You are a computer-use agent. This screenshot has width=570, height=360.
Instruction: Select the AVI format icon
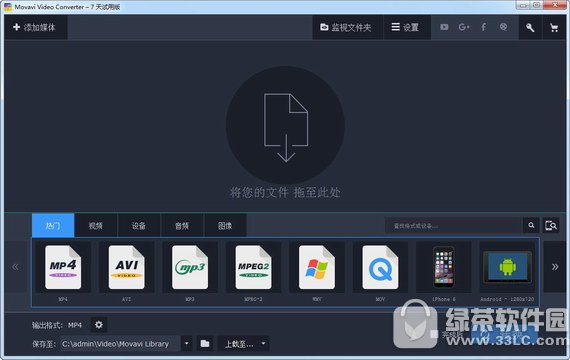tap(127, 267)
